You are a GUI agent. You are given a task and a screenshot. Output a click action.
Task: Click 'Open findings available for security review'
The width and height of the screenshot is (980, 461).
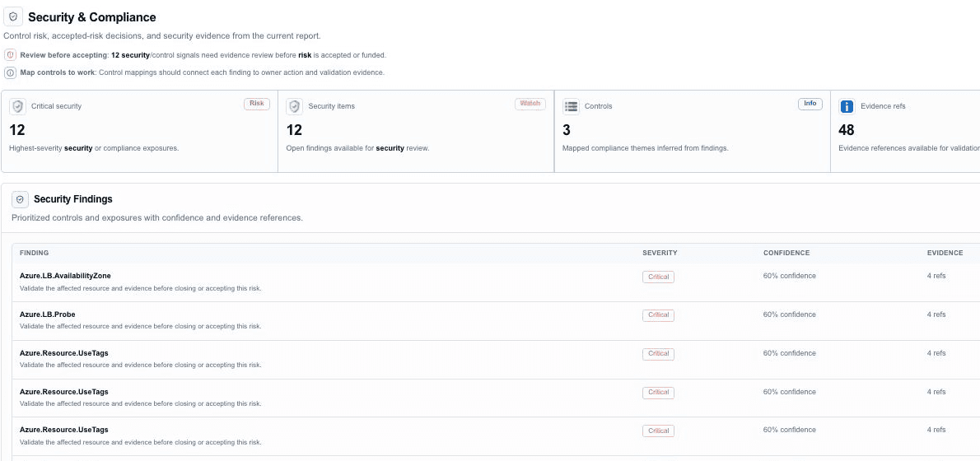[x=357, y=148]
